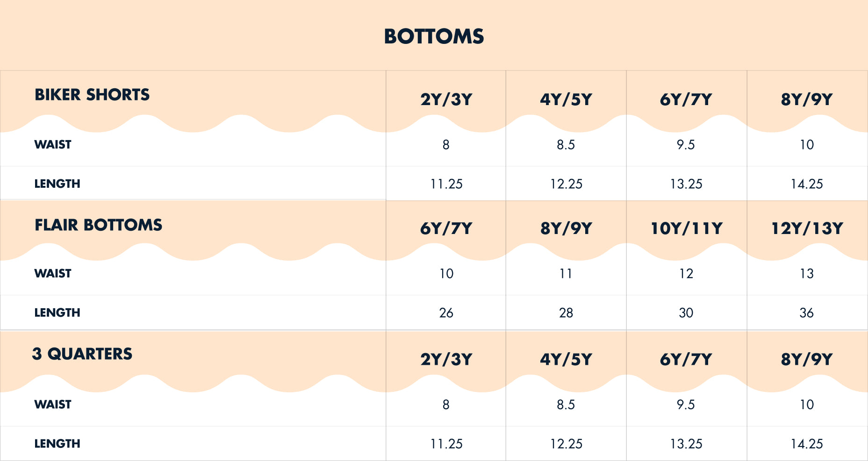Select the BIKER SHORTS section heading
The image size is (868, 461).
92,95
